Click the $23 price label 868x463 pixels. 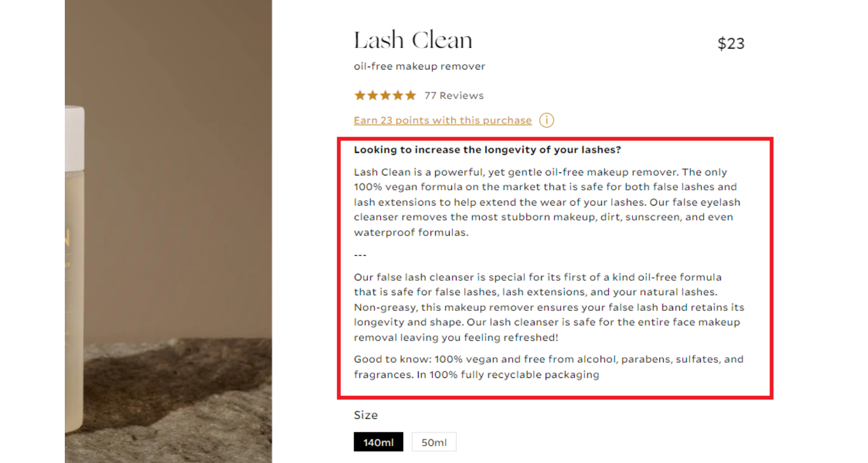tap(731, 43)
